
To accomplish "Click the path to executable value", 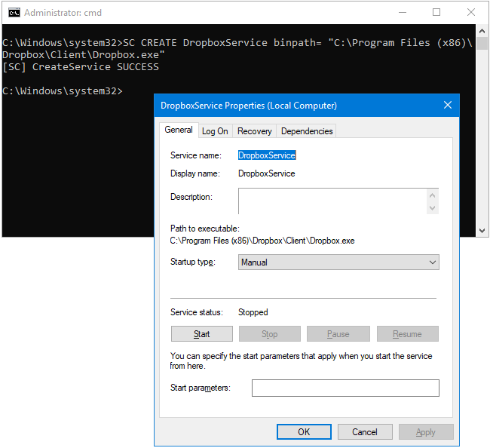I will [262, 241].
